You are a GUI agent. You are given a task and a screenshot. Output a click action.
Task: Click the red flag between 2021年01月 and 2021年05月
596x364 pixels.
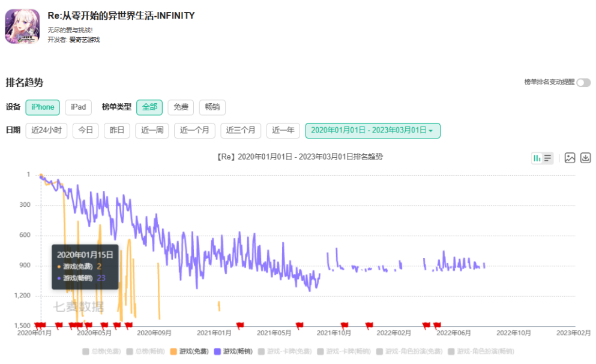tap(240, 325)
